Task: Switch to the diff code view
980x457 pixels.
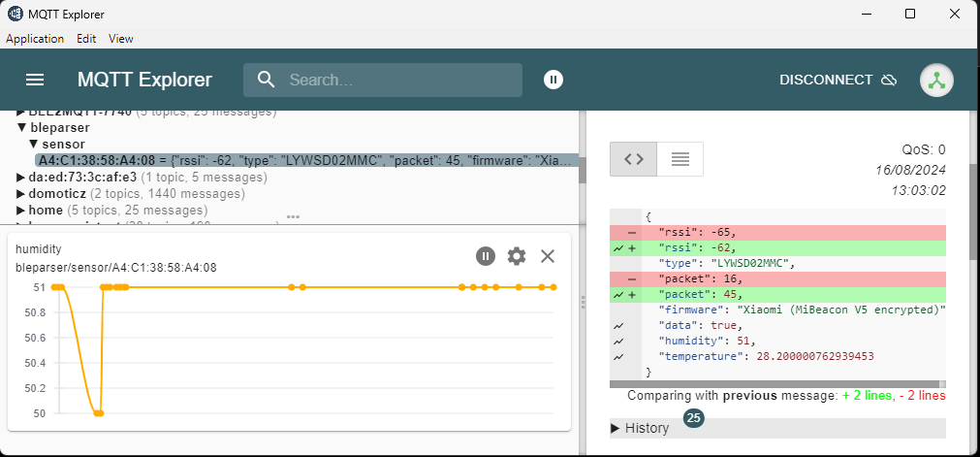Action: 633,159
